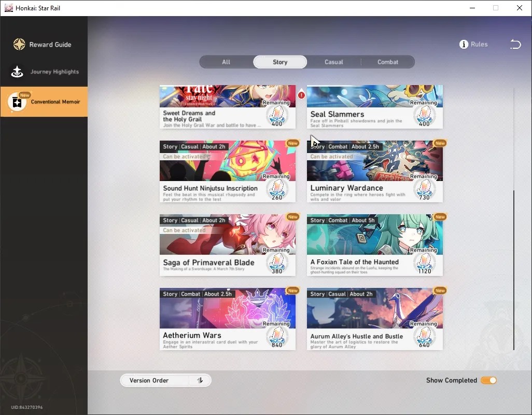Click the red exclamation alert icon

(301, 95)
